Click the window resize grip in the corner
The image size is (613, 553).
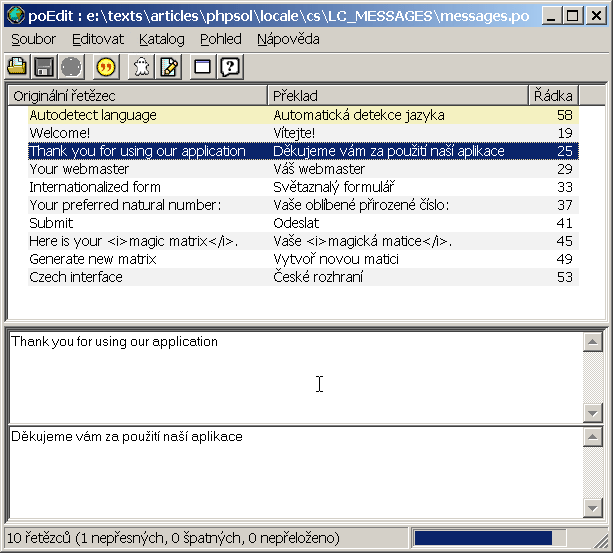coord(600,541)
